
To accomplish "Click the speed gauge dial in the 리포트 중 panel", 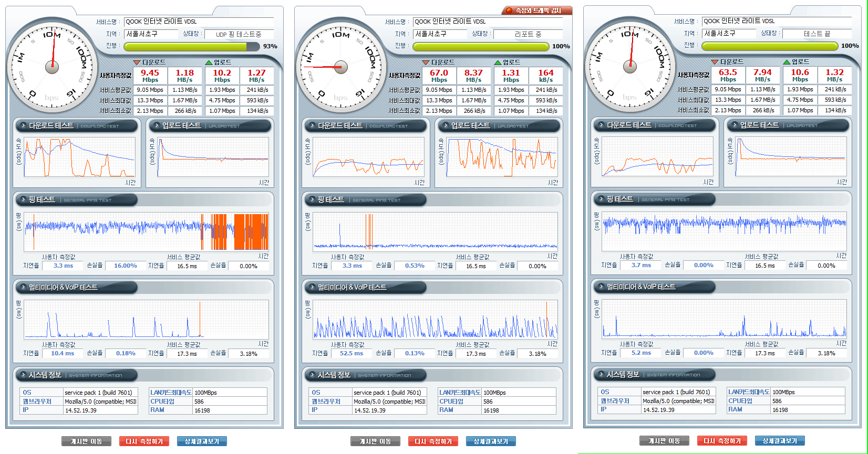I will [x=341, y=67].
